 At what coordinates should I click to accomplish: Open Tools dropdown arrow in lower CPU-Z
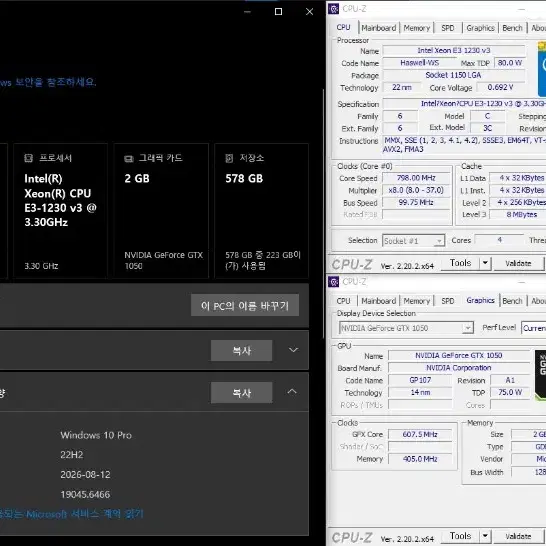[485, 536]
